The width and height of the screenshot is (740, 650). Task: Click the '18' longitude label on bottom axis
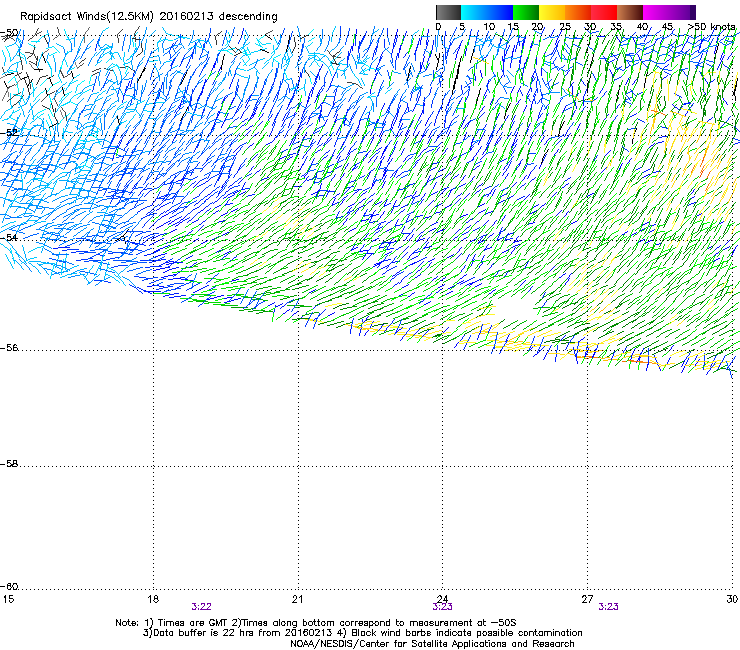(x=153, y=599)
